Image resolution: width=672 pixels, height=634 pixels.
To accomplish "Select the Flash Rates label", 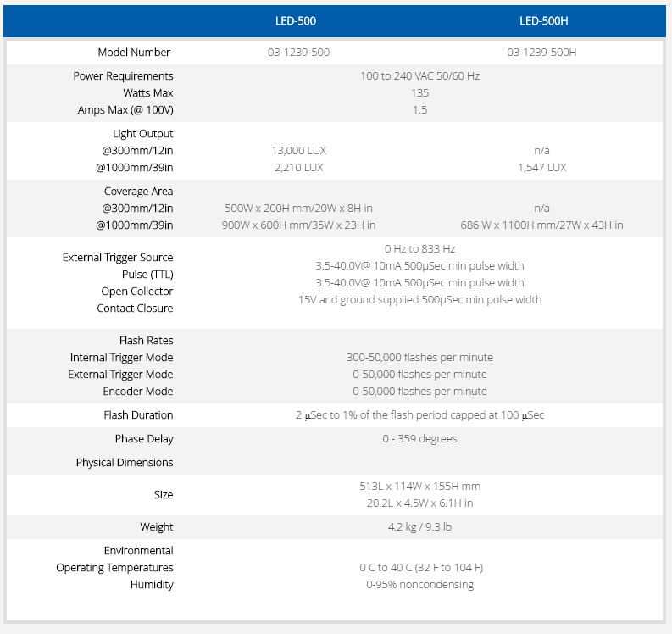I will pyautogui.click(x=147, y=341).
